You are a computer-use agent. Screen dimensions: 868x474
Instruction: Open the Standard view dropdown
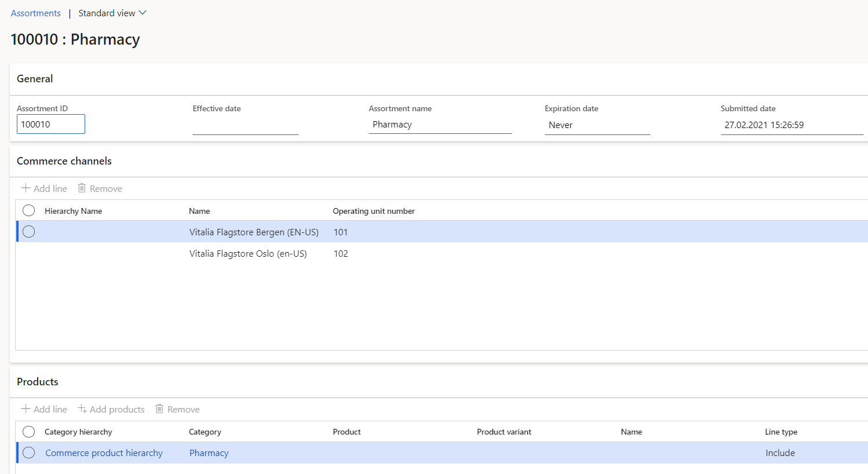pos(112,13)
